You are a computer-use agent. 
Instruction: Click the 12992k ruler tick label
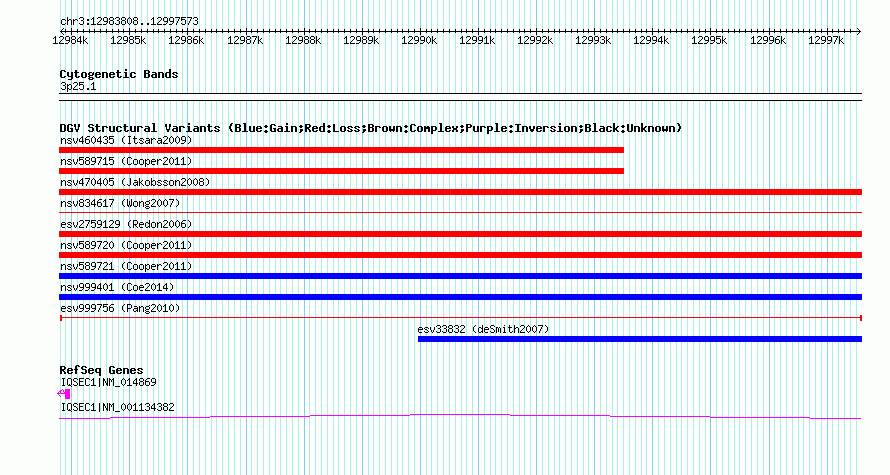pyautogui.click(x=535, y=40)
